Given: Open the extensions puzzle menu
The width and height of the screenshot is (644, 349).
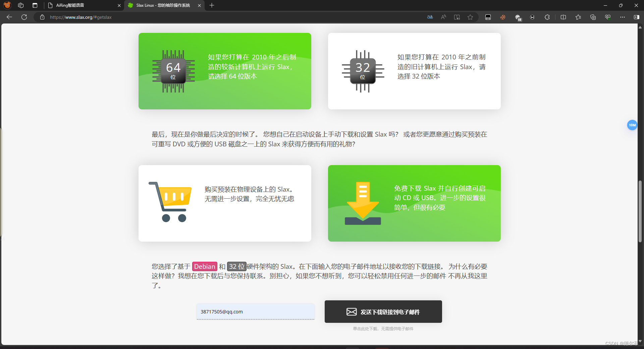Looking at the screenshot, I should 547,17.
